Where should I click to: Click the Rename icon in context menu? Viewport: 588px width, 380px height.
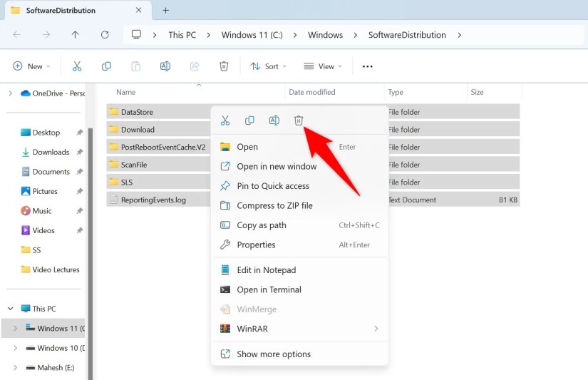274,120
